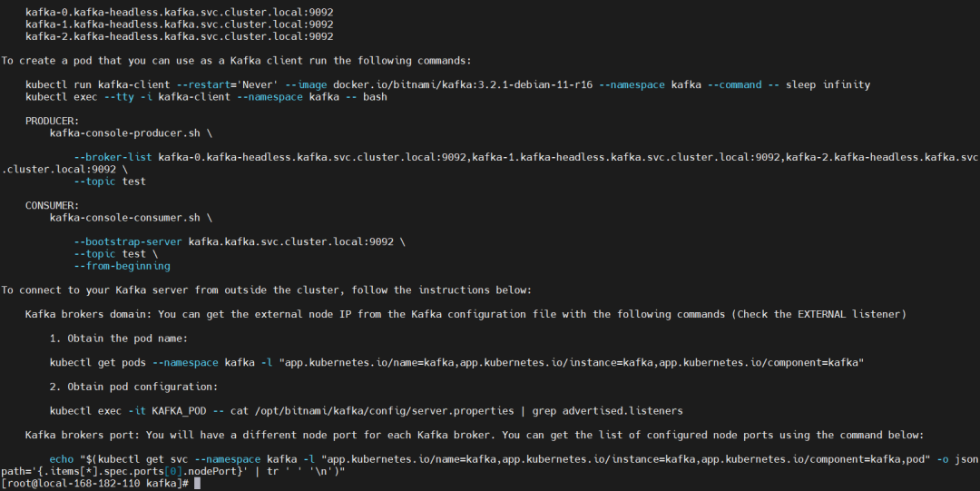The width and height of the screenshot is (980, 491).
Task: Click the line kafka-1.kafka-headless.kafka.svc.cluster.local:9092 at top
Action: pos(180,24)
